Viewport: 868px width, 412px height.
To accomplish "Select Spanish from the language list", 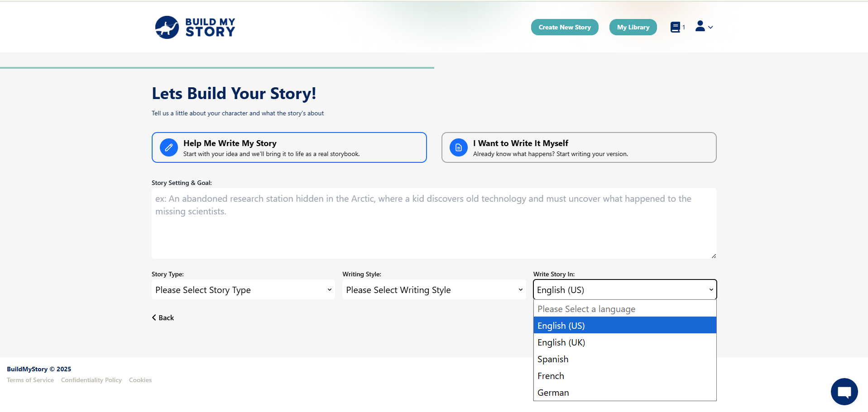I will (553, 359).
